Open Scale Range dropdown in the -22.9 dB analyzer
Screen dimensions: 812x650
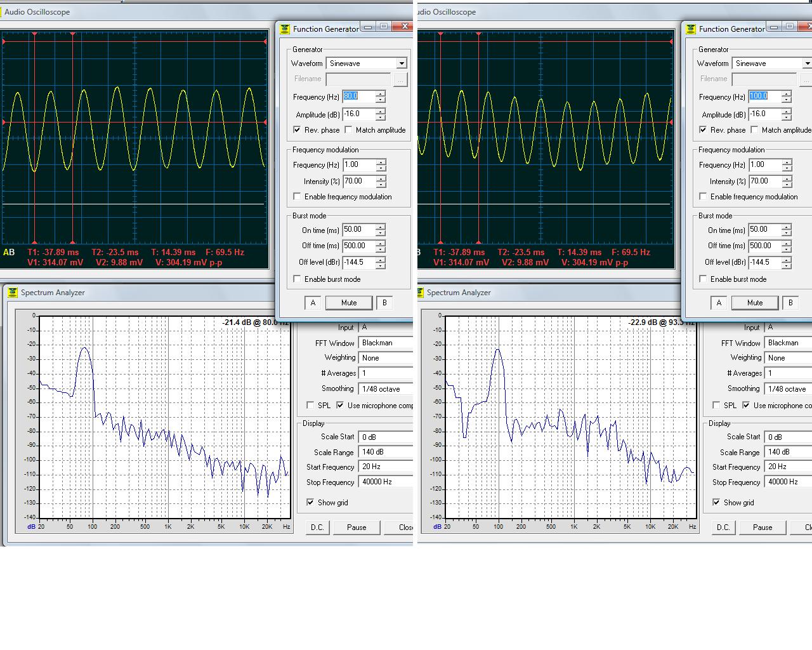pos(788,452)
